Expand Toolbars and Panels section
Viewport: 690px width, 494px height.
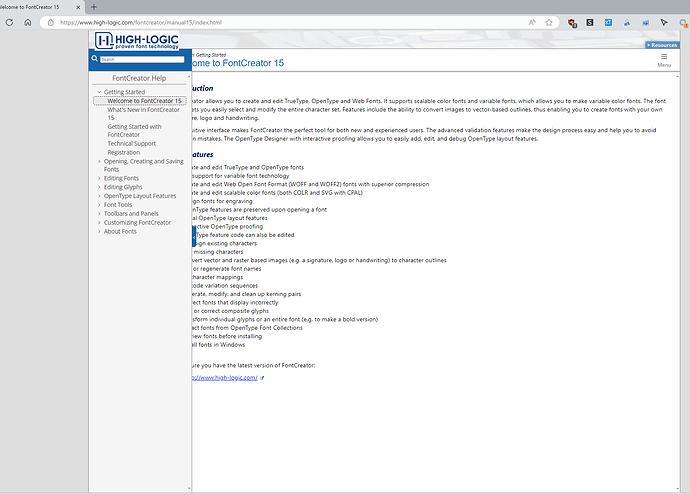coord(99,213)
